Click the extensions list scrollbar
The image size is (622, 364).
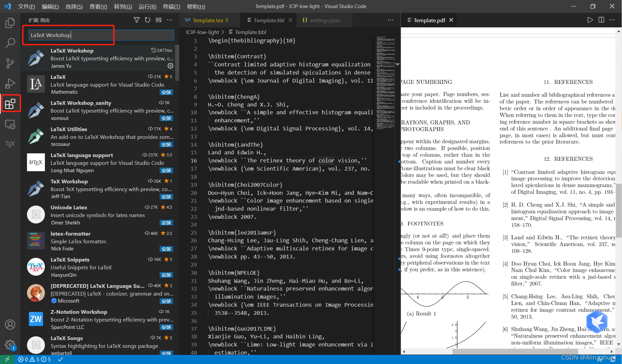click(x=178, y=62)
